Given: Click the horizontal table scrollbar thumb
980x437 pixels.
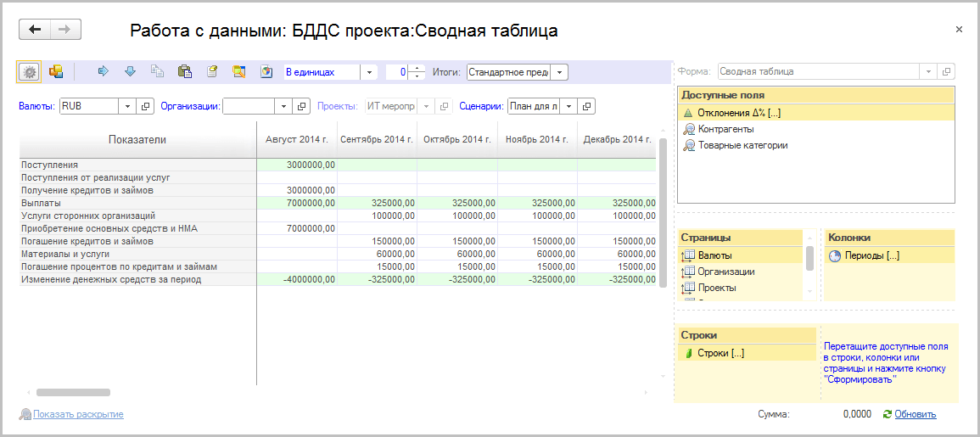Looking at the screenshot, I should 73,393.
